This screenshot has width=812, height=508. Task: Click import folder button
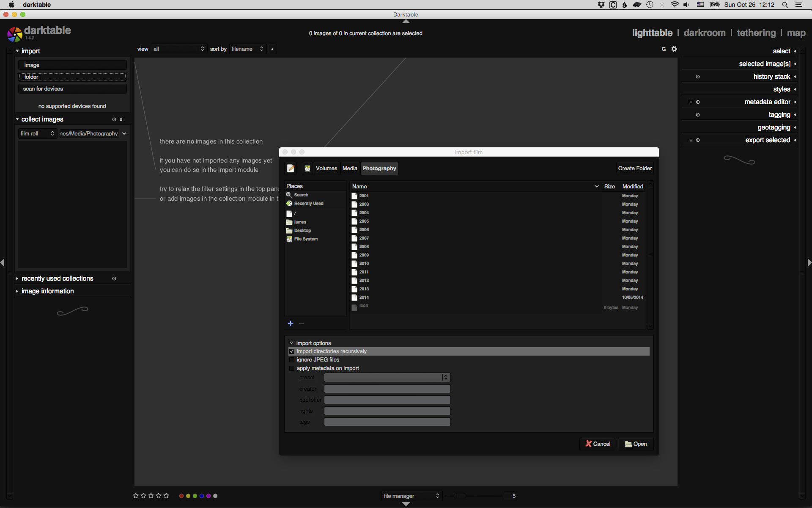tap(72, 77)
